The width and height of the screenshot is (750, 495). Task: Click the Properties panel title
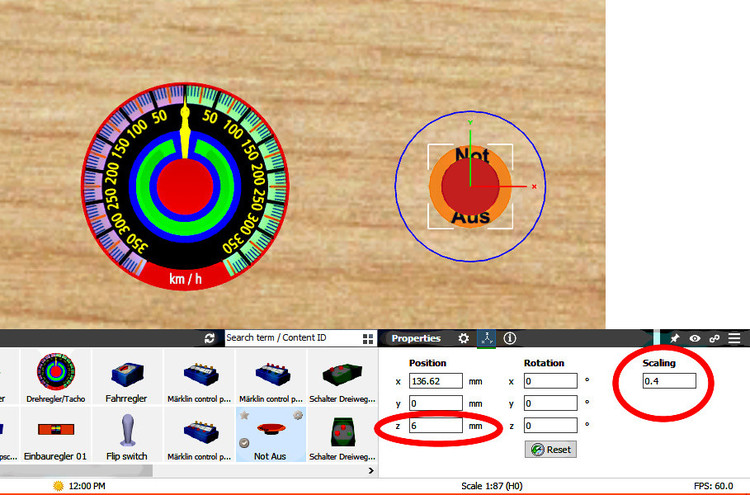416,338
